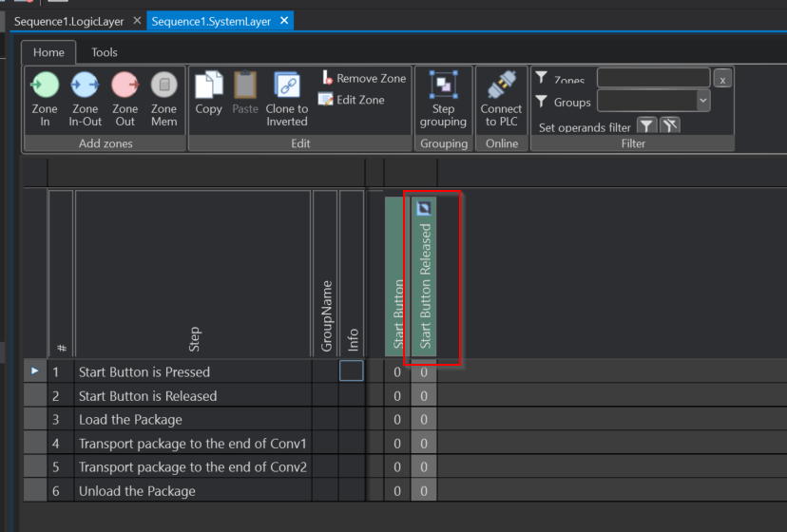
Task: Close the Sequence1.LogicLayer tab
Action: (137, 21)
